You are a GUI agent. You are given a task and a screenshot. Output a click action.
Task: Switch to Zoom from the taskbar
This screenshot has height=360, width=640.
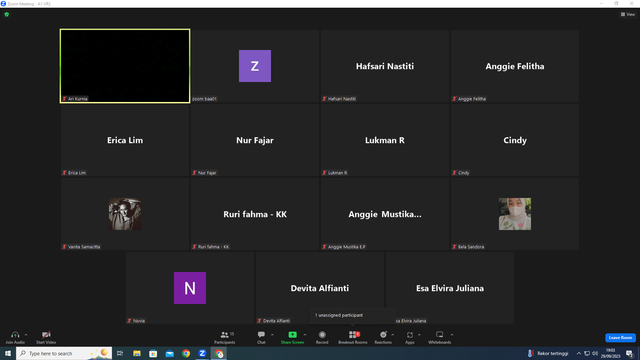(202, 353)
